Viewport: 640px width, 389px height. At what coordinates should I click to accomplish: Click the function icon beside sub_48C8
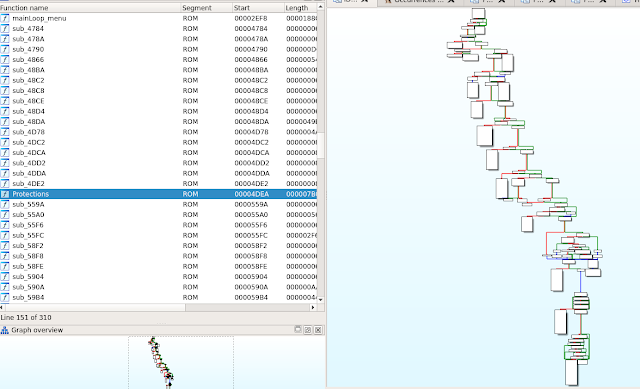4,91
